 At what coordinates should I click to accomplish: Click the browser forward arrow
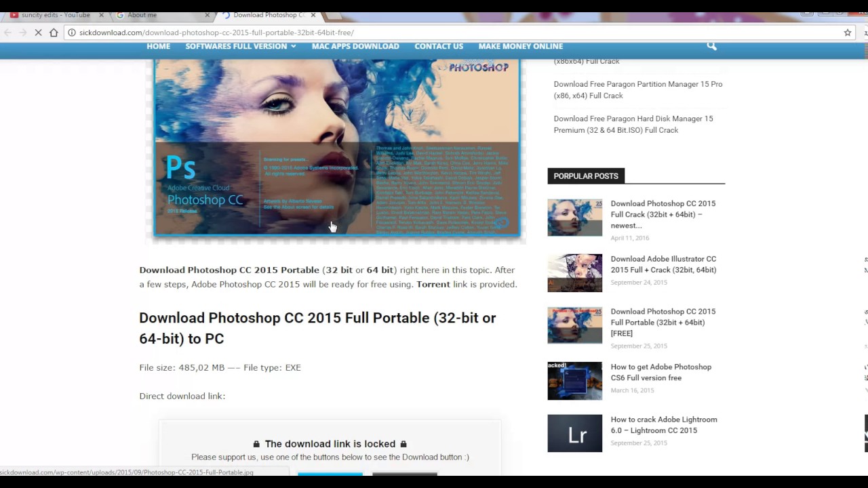coord(22,33)
